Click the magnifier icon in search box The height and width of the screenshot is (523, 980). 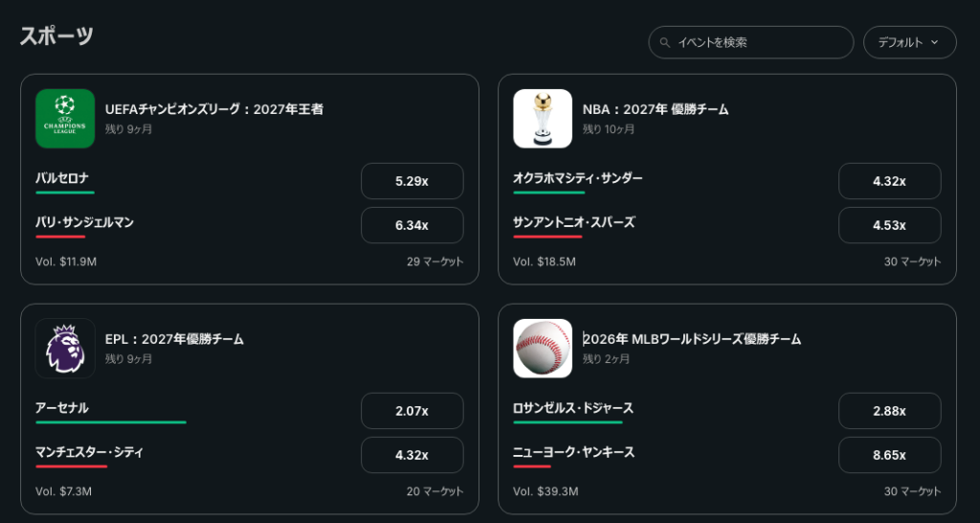[664, 43]
